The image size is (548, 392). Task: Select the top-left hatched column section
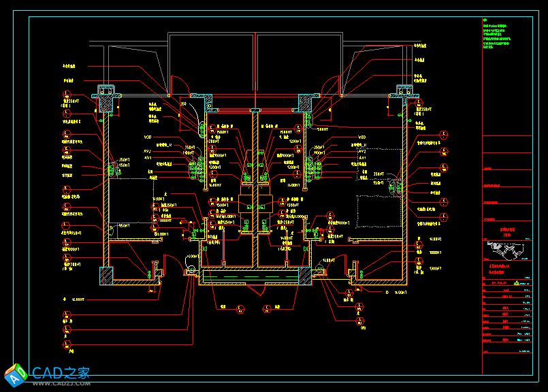pos(106,101)
